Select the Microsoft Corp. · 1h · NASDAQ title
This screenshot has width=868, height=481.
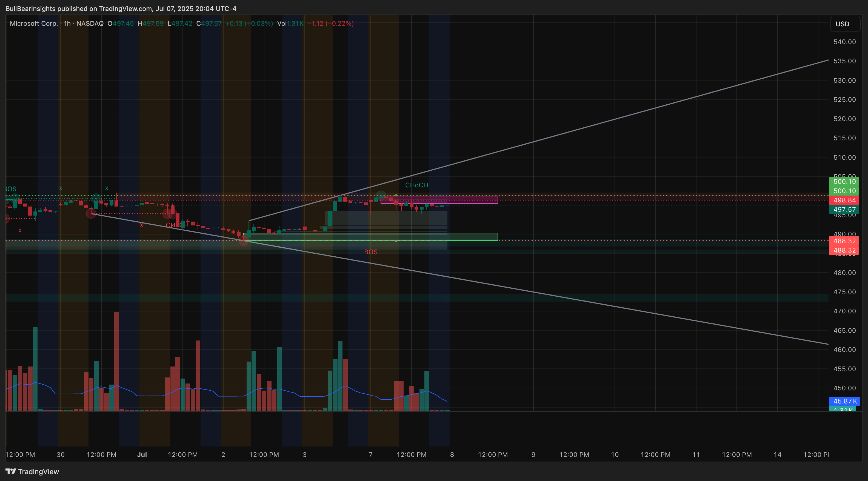click(x=57, y=24)
